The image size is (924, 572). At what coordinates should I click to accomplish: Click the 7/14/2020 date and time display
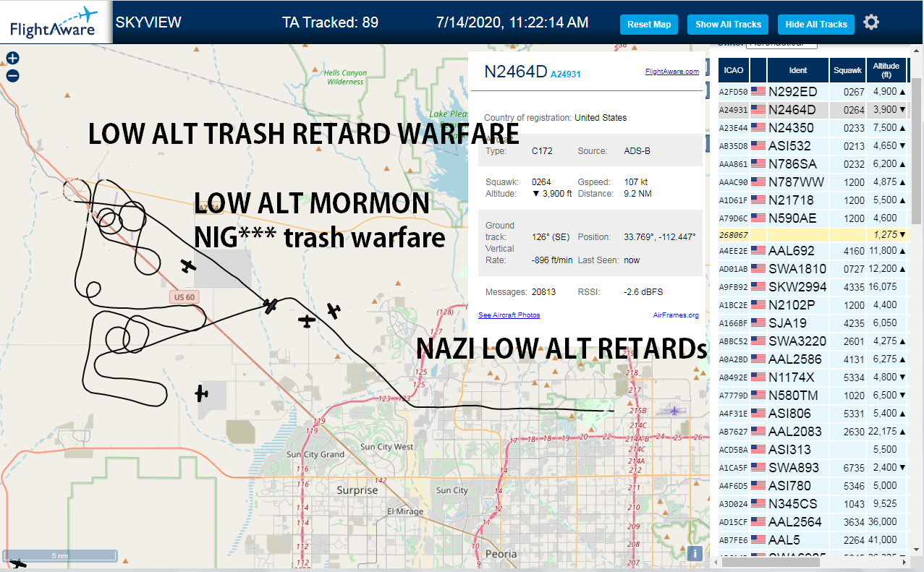pyautogui.click(x=512, y=22)
